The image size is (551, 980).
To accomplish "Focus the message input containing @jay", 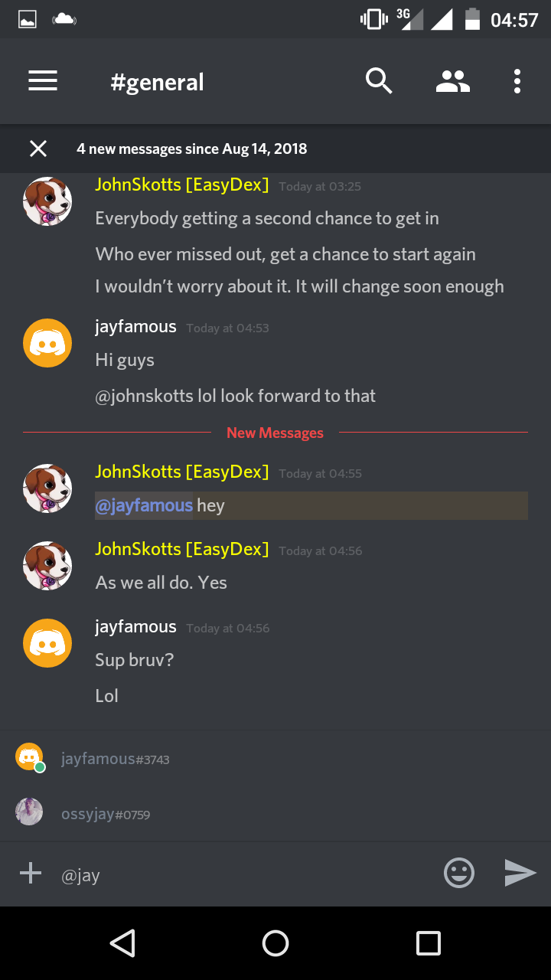I will tap(245, 874).
